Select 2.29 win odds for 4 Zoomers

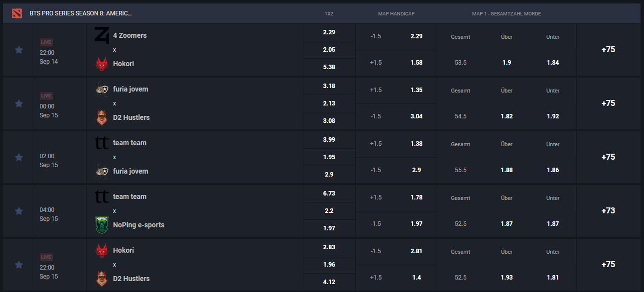pos(329,32)
